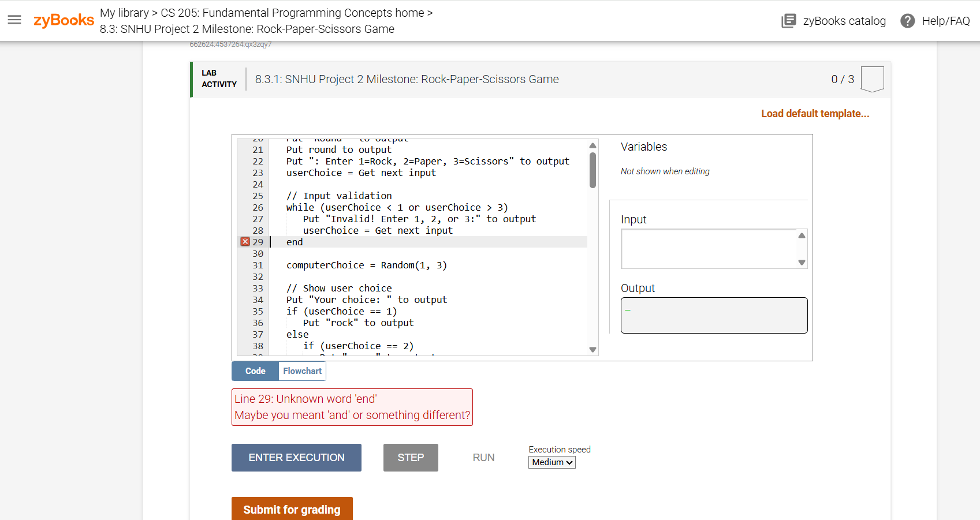Click the ENTER EXECUTION button
980x520 pixels.
pyautogui.click(x=296, y=458)
